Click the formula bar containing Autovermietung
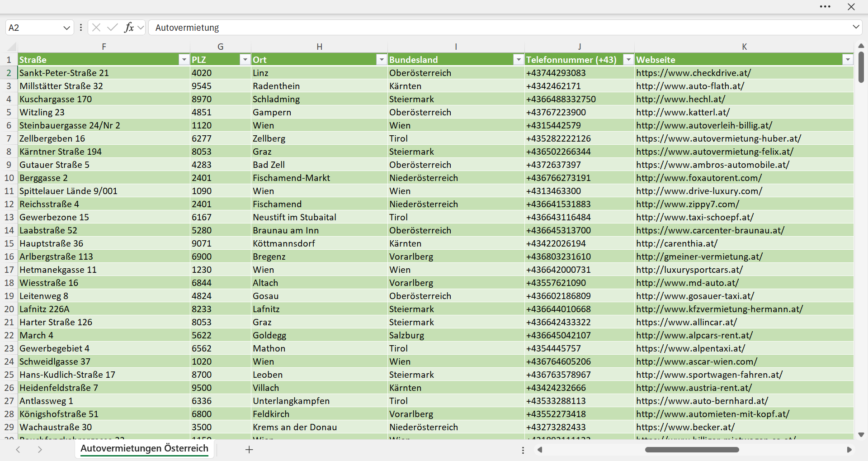This screenshot has height=461, width=868. pyautogui.click(x=500, y=28)
